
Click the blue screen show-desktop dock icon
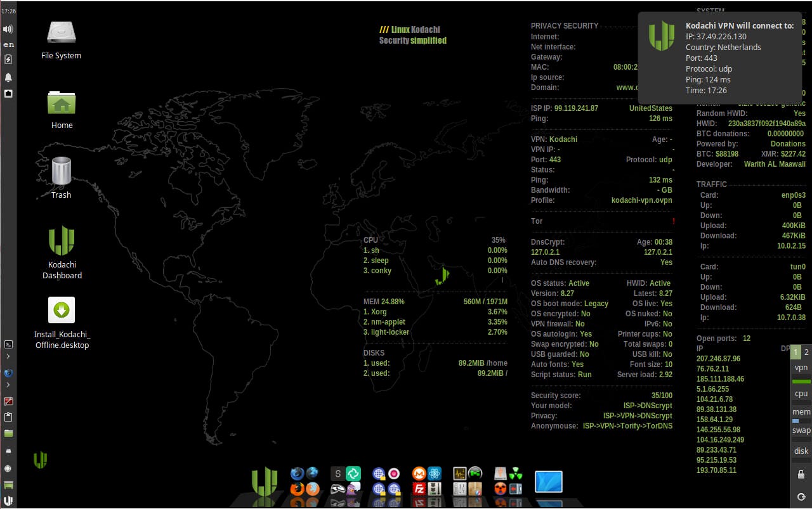549,481
